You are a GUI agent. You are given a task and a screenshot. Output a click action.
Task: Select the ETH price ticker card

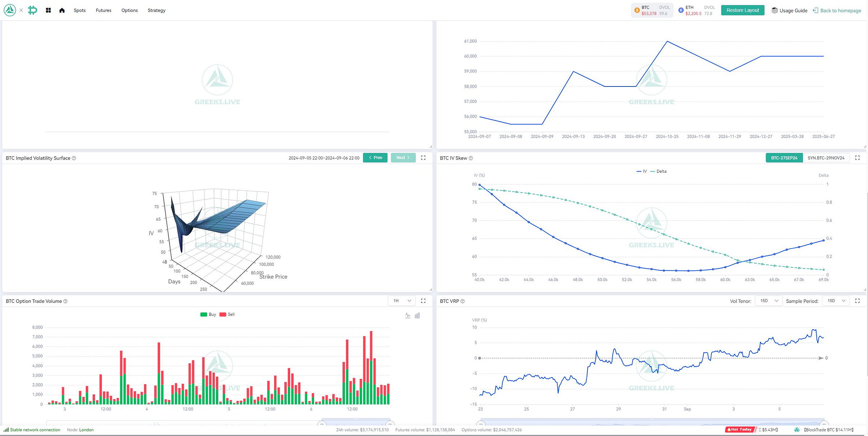click(697, 10)
